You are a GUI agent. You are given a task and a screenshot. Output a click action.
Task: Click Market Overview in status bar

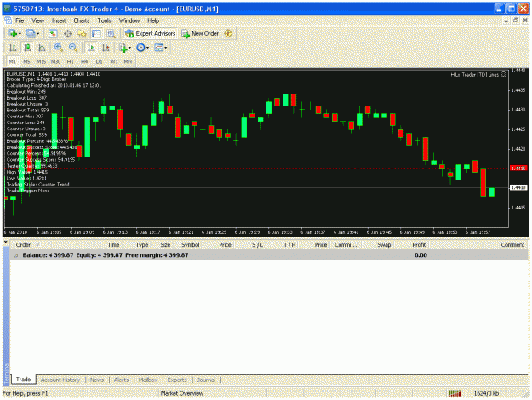pos(182,393)
